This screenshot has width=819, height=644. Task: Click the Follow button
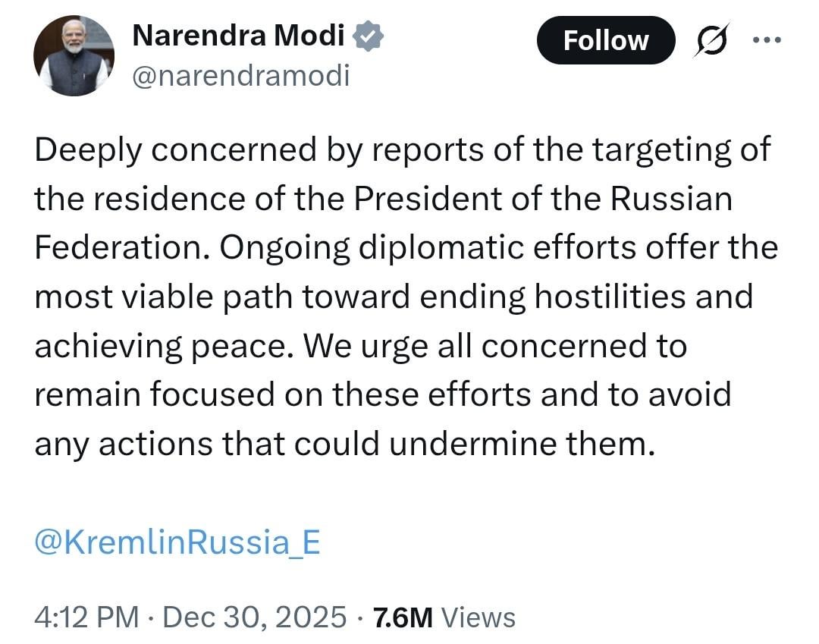[606, 40]
